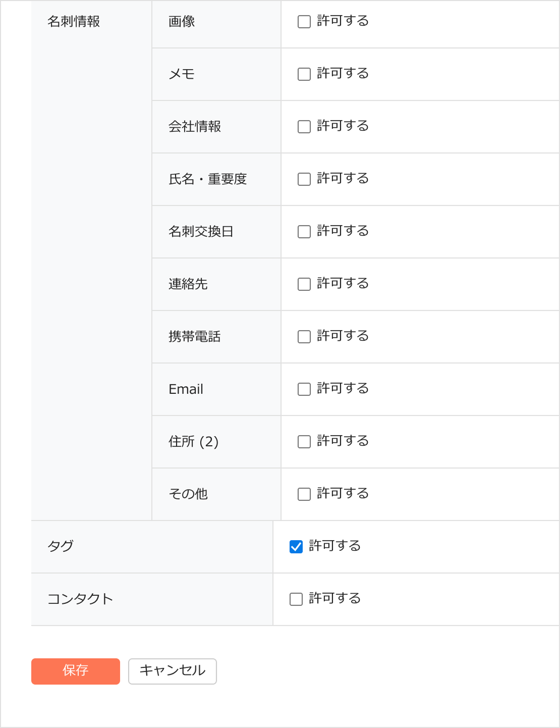The image size is (560, 728).
Task: Click the 許可する label in タグ row
Action: pos(334,546)
